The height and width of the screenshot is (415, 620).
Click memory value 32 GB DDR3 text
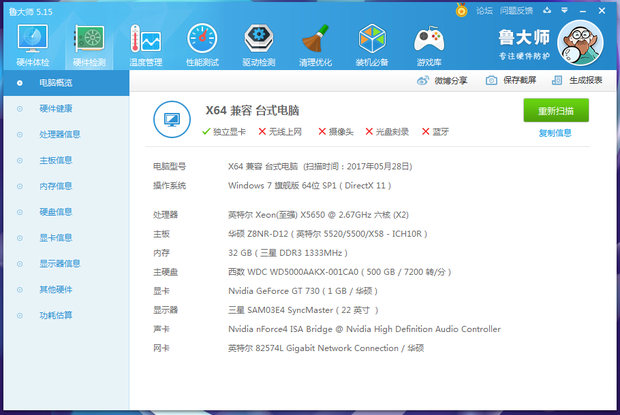pyautogui.click(x=288, y=253)
